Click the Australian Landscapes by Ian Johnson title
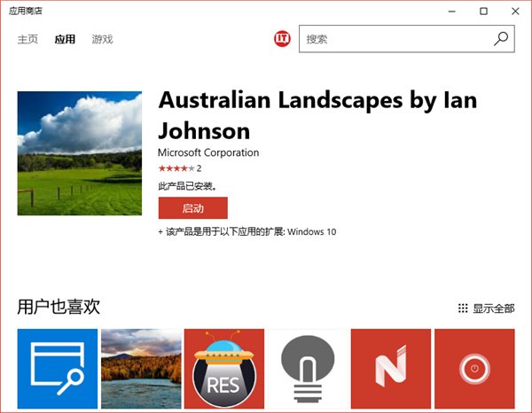The image size is (532, 413). 317,115
